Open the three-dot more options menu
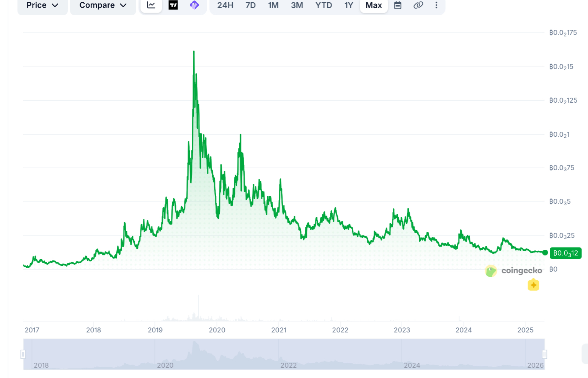This screenshot has width=588, height=378. coord(436,5)
